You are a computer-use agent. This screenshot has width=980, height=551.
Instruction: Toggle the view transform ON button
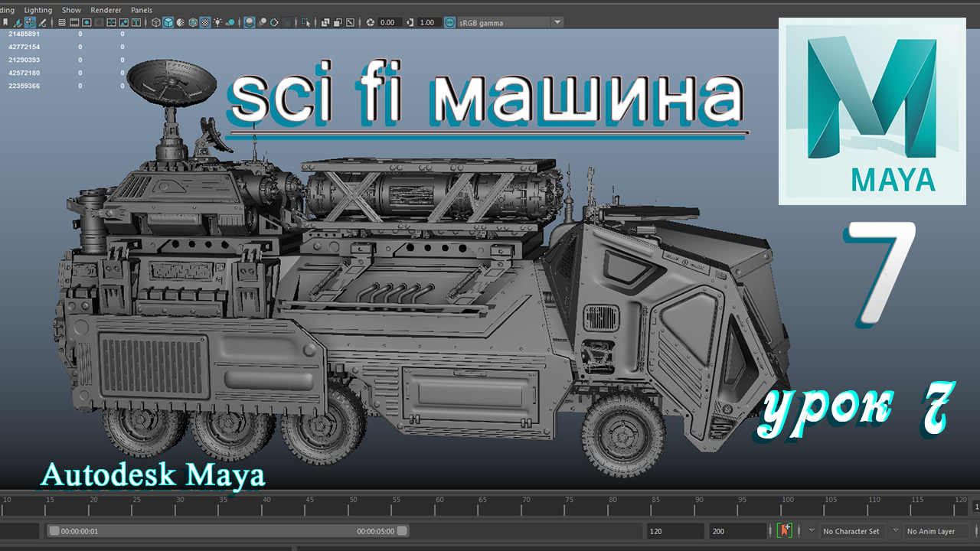coord(449,22)
